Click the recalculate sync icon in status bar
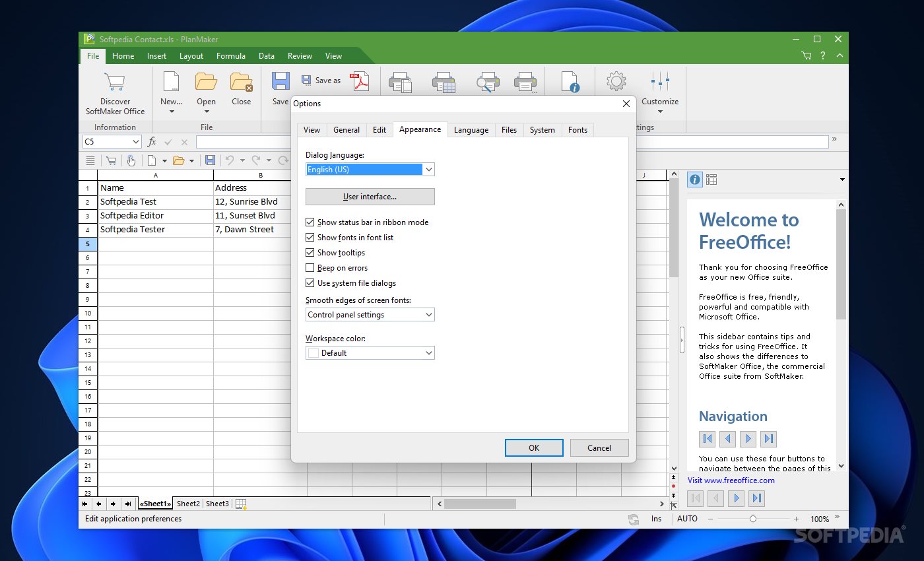Screen dimensions: 924x561 tap(634, 519)
